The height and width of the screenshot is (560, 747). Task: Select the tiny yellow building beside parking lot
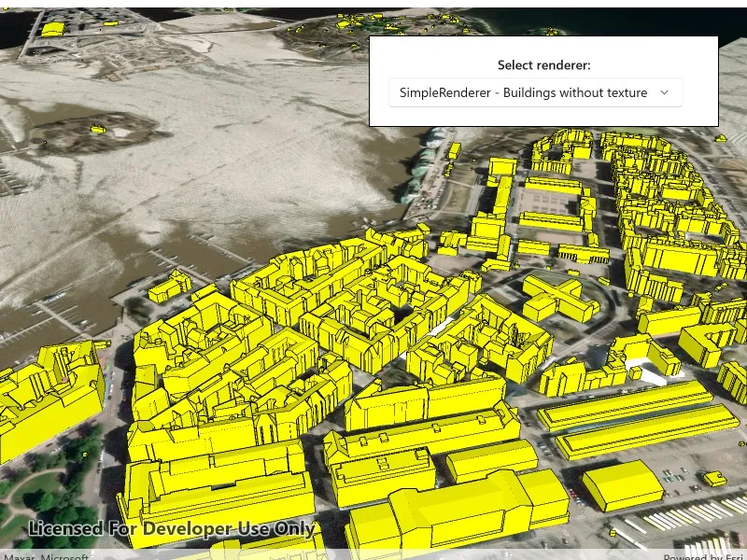pos(714,479)
